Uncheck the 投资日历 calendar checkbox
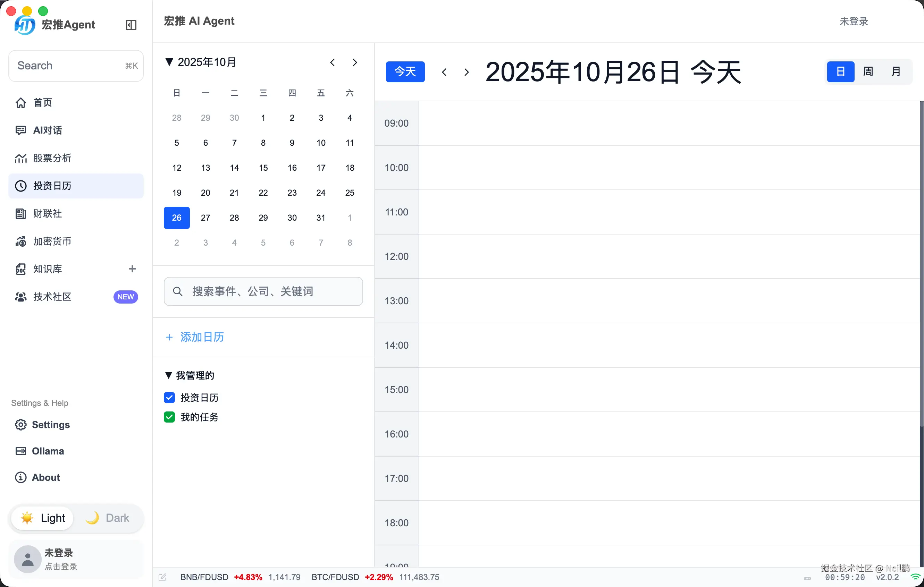Screen dimensions: 924x587 pyautogui.click(x=169, y=398)
